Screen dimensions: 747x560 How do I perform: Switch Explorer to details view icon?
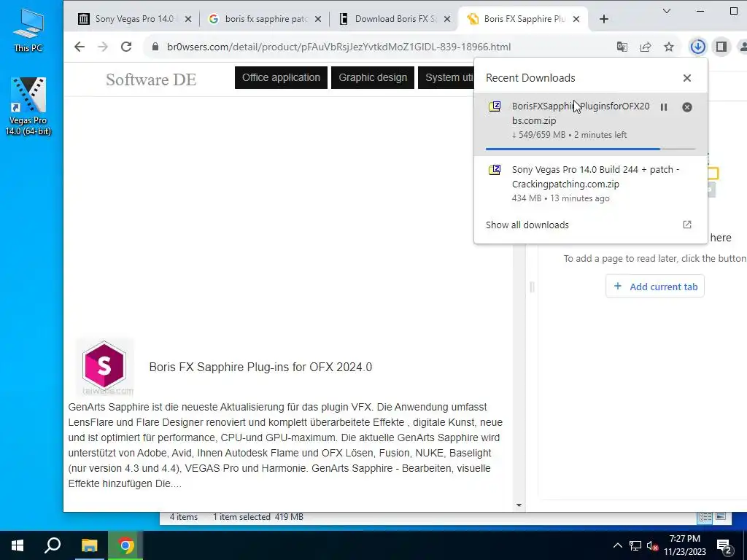coord(705,517)
